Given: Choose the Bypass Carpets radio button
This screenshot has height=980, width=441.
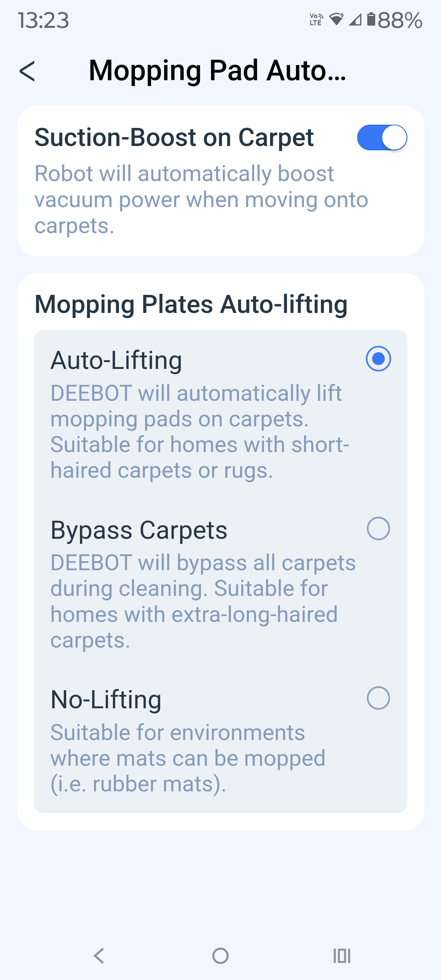Looking at the screenshot, I should (x=378, y=528).
